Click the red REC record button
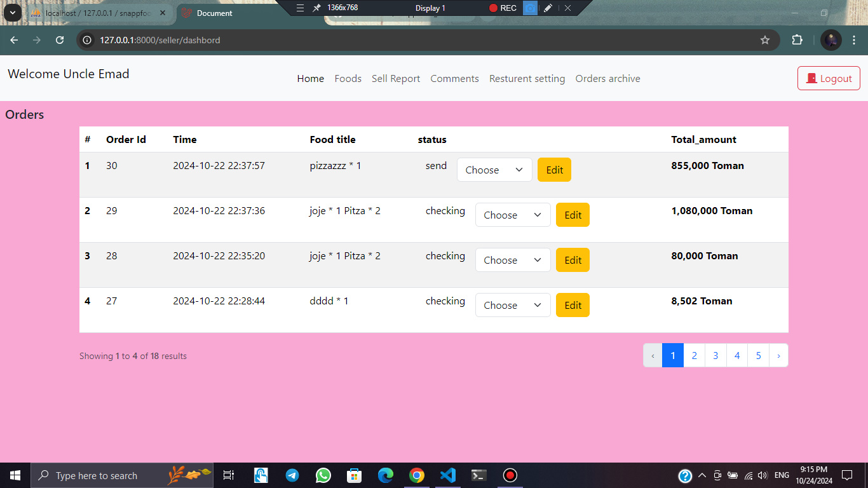Screen dimensions: 868x488 (x=503, y=8)
